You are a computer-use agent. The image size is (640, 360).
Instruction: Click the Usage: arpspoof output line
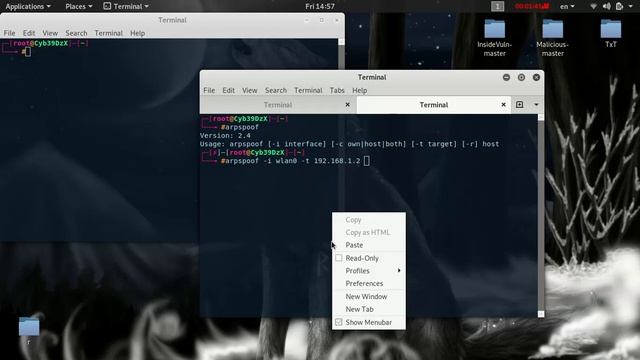click(x=349, y=144)
